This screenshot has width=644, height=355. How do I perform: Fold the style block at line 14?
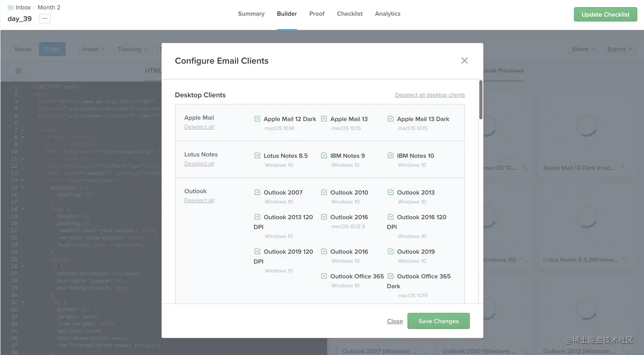point(23,180)
